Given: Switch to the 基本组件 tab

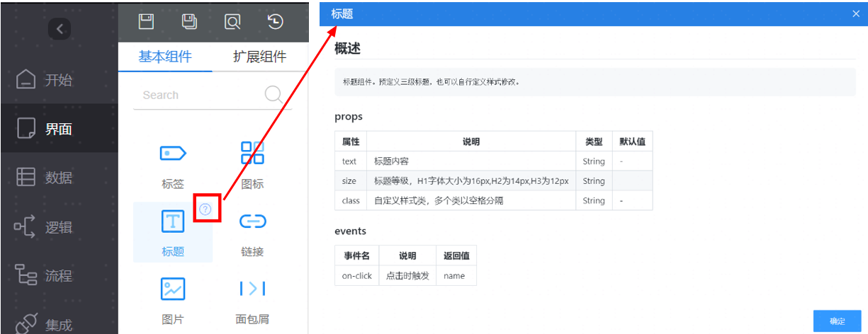Looking at the screenshot, I should pyautogui.click(x=165, y=57).
